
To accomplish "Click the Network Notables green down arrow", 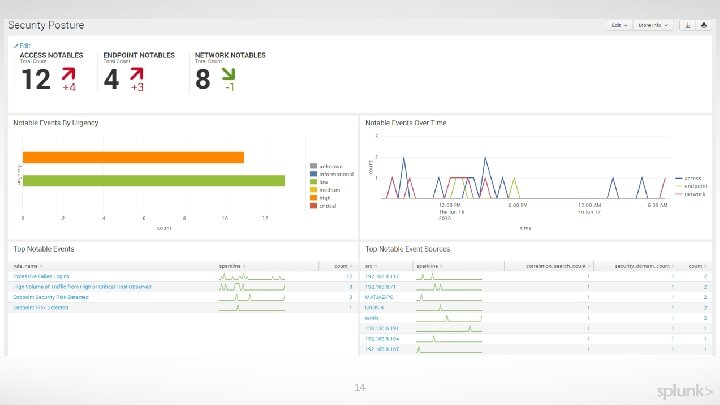I will click(228, 74).
